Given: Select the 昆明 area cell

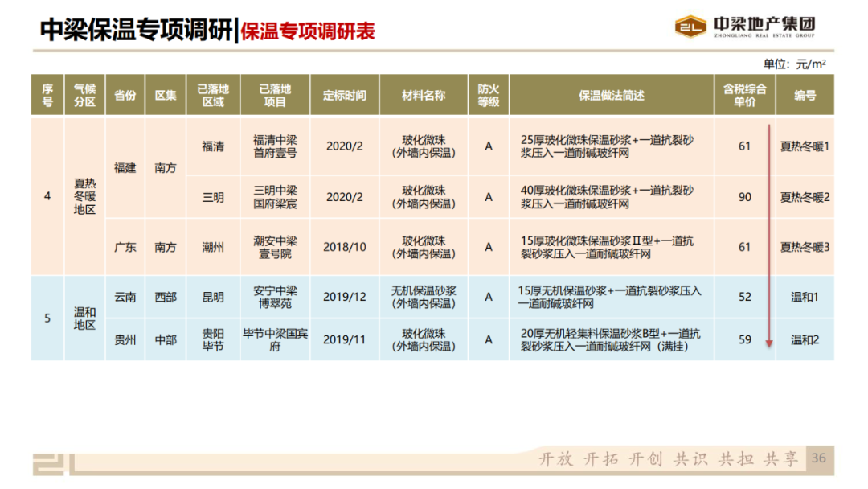Looking at the screenshot, I should click(x=213, y=297).
